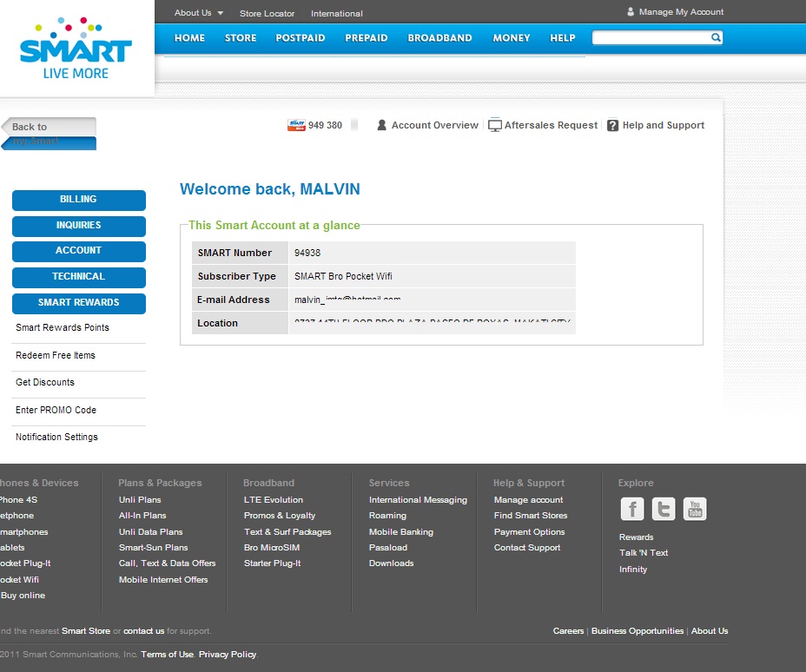806x672 pixels.
Task: Open Smart's YouTube channel icon
Action: click(694, 509)
